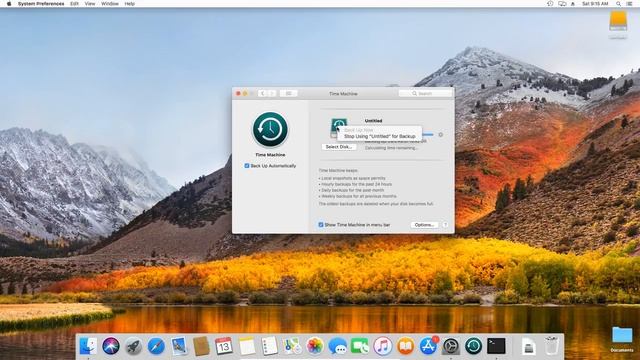Click the Select Disk button
640x360 pixels.
point(339,147)
